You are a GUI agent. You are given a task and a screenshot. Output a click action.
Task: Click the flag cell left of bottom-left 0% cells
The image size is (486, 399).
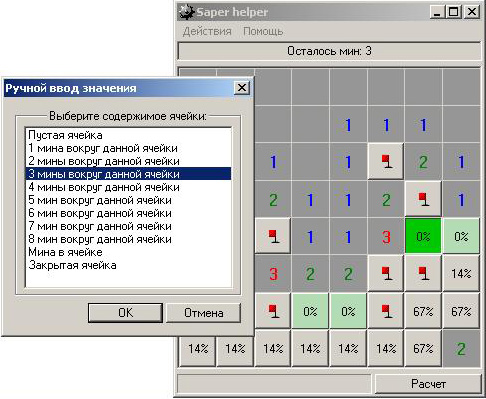(x=273, y=311)
